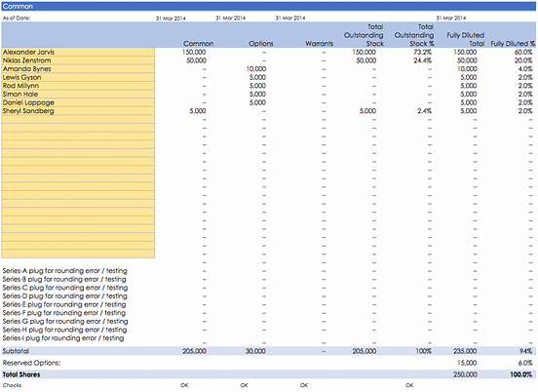Screen dimensions: 538x392
Task: Select the Alexander Jarvis name cell
Action: coord(78,53)
